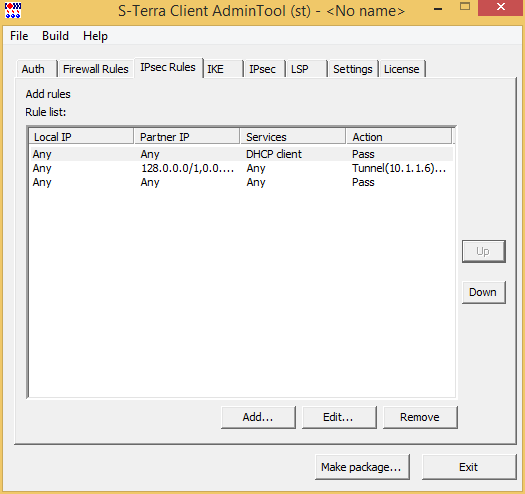Go to the Settings tab

point(353,69)
